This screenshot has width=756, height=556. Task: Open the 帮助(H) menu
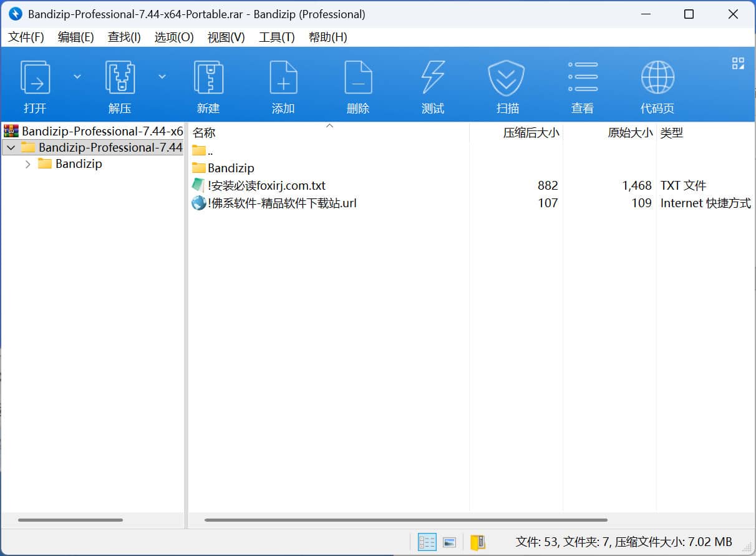[328, 37]
